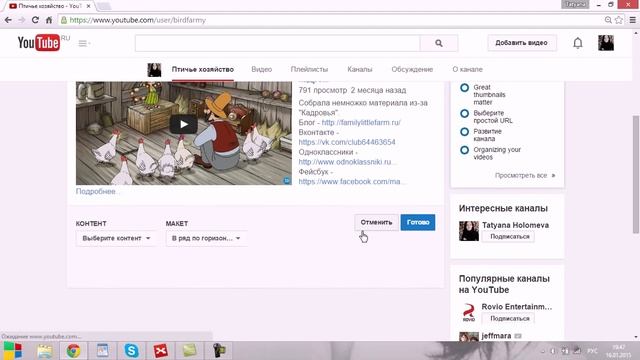Subscribe to Tatyana Holomeva channel
The image size is (640, 360).
click(x=509, y=236)
